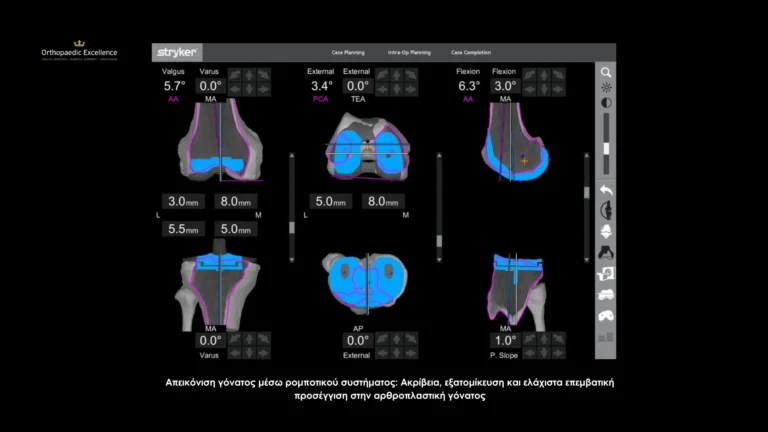Select the sagittal tibia bone view
768x432 pixels.
coord(515,292)
